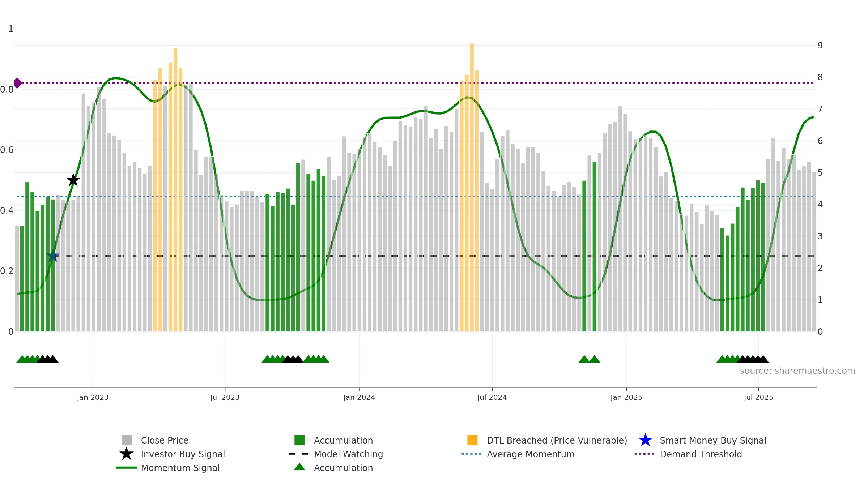Click the green accumulation triangles near Oct 2024
The height and width of the screenshot is (488, 868).
tap(589, 359)
